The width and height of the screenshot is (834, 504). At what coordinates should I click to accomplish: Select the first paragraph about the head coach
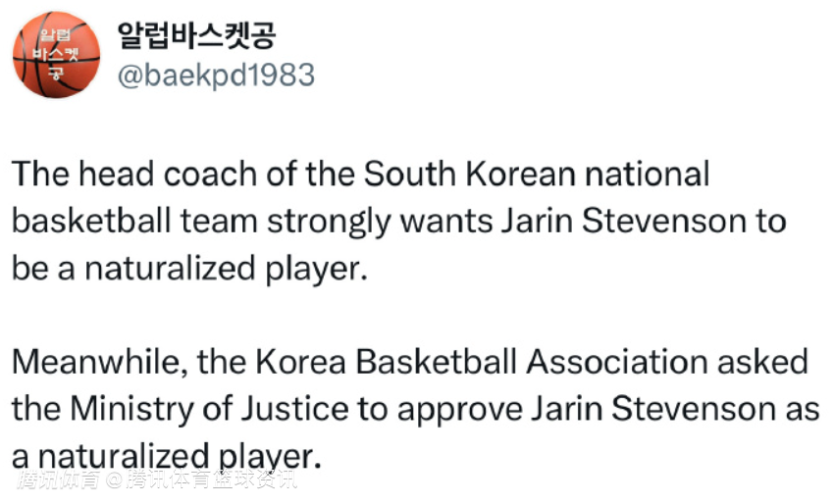point(399,221)
